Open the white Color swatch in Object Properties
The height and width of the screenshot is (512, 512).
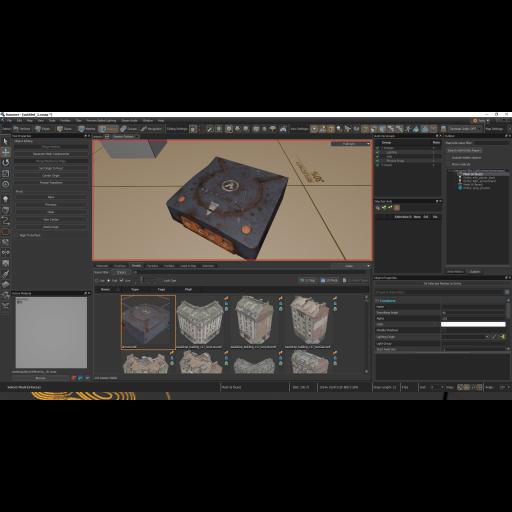pos(473,324)
